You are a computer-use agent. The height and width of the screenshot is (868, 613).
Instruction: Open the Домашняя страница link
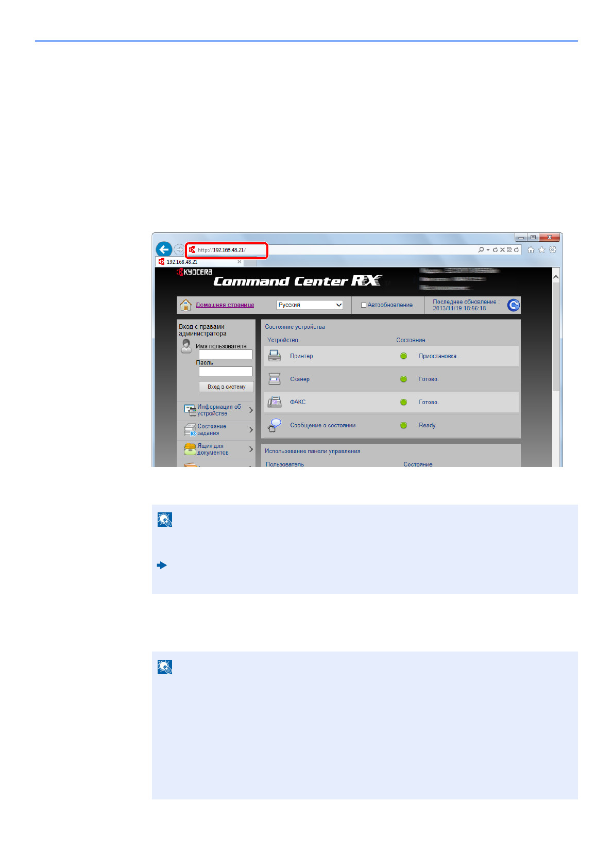click(225, 305)
